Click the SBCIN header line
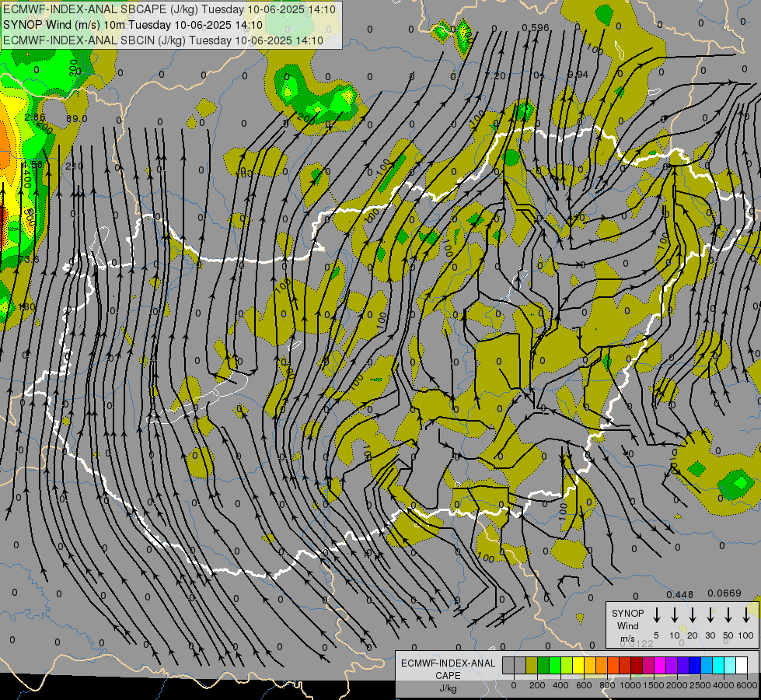This screenshot has height=700, width=761. click(x=163, y=40)
